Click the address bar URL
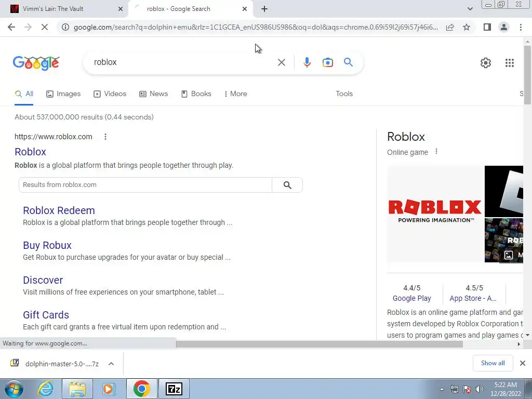Screen dimensions: 532x399 coord(256,27)
